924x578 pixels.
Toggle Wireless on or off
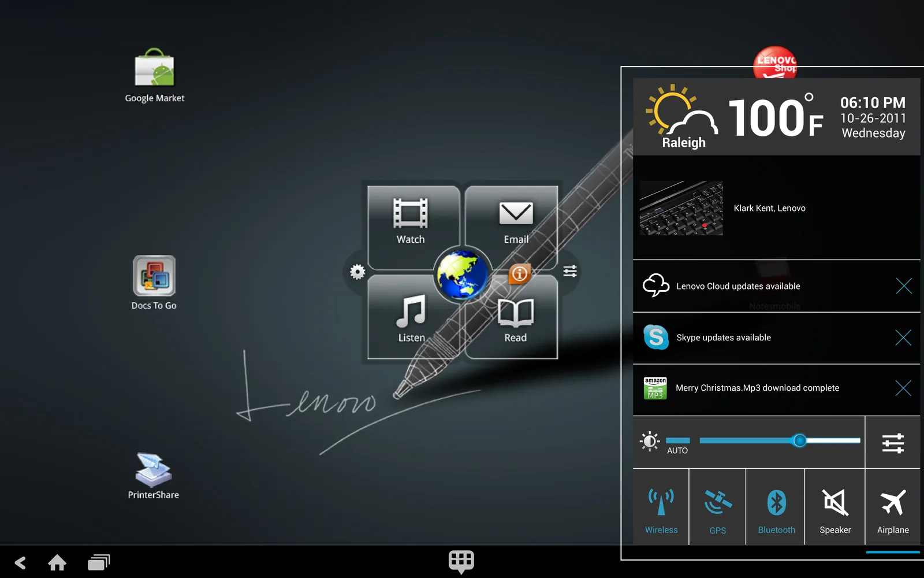tap(661, 507)
